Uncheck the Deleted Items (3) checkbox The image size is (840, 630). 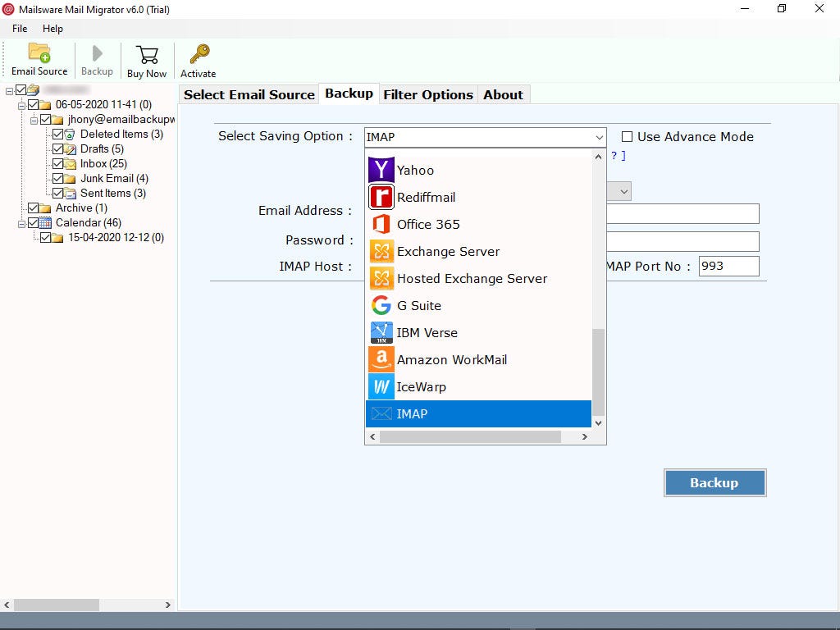pyautogui.click(x=58, y=134)
